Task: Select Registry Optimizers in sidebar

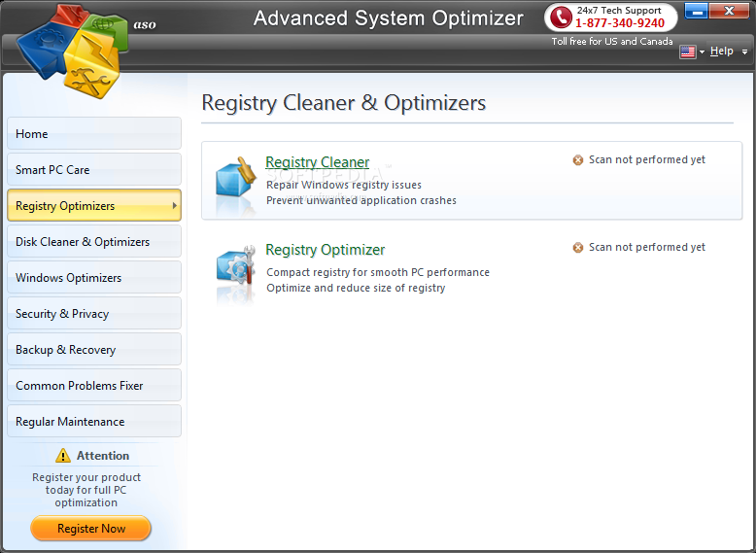Action: coord(94,205)
